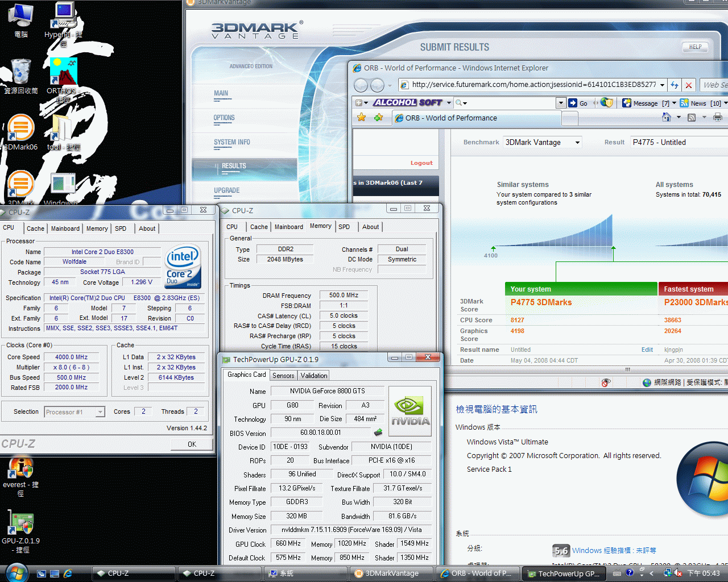728x582 pixels.
Task: Open the GPU-Z.0.1.9 desktop shortcut
Action: click(x=20, y=532)
